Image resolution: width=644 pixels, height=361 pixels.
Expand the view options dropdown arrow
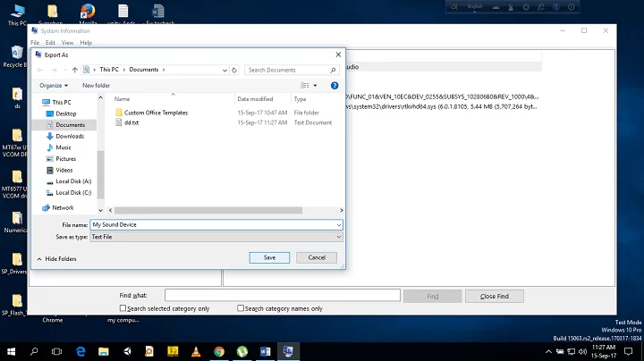(316, 85)
